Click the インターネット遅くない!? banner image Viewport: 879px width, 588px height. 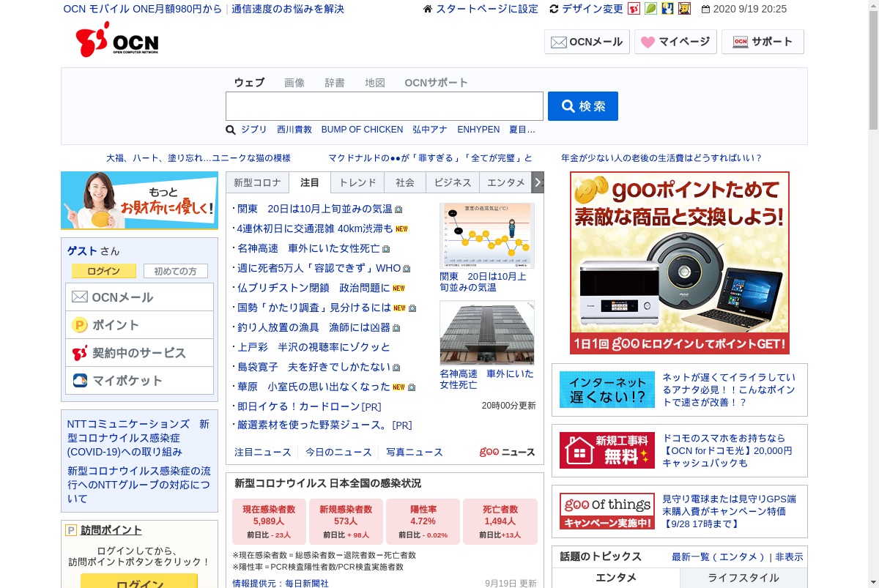pyautogui.click(x=607, y=390)
